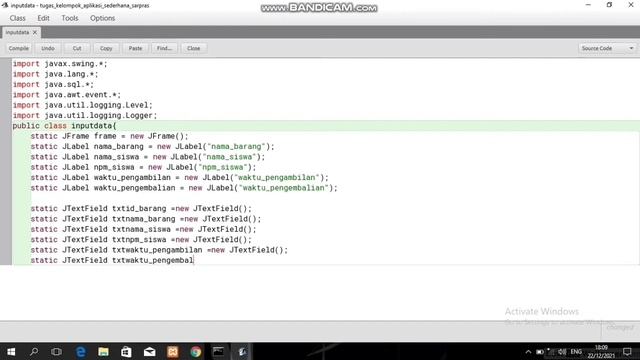Place cursor at end of txtwaktu_pengembal line
The height and width of the screenshot is (360, 640).
pos(193,260)
